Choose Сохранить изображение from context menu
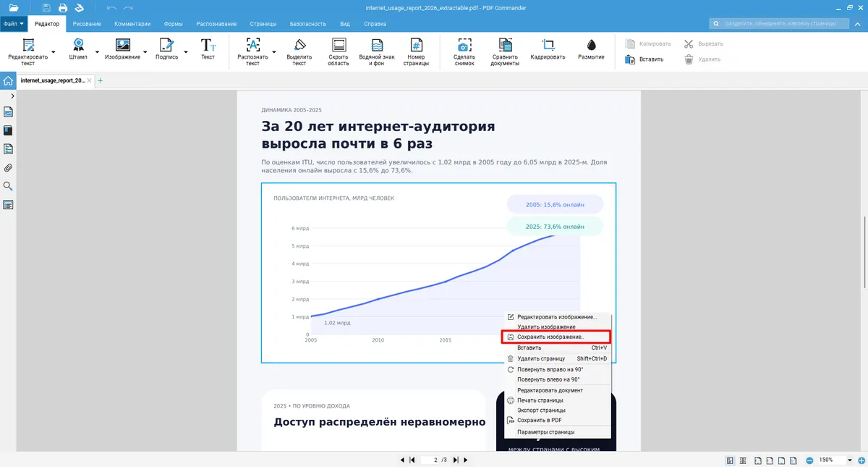 [x=556, y=337]
